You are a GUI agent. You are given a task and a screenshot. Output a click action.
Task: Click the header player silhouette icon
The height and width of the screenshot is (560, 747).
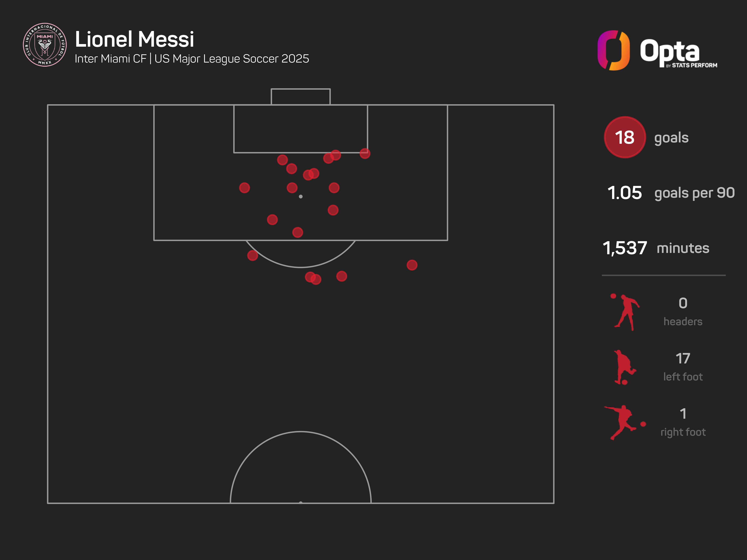(625, 312)
